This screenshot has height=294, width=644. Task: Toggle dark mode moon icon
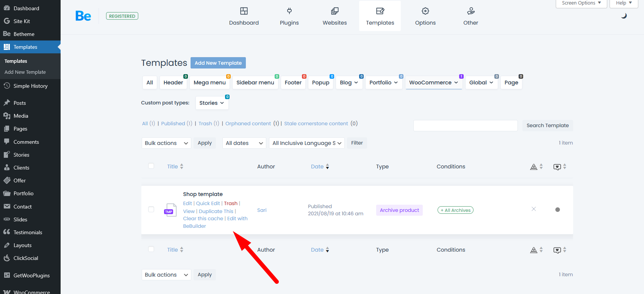point(624,16)
